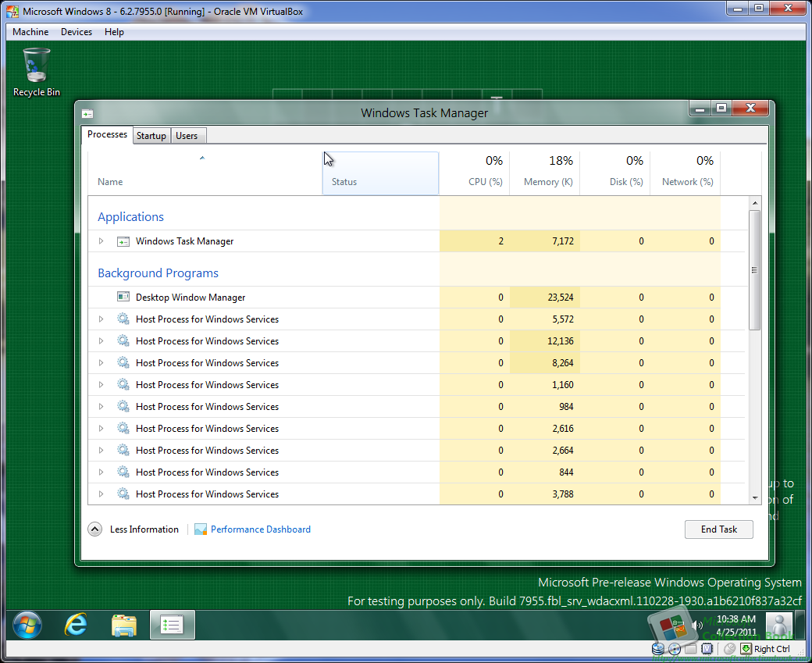Switch to the Processes tab
The height and width of the screenshot is (663, 812).
107,134
